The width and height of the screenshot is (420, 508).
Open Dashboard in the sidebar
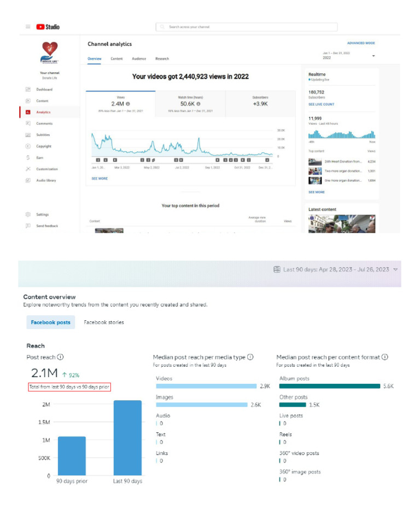[44, 89]
